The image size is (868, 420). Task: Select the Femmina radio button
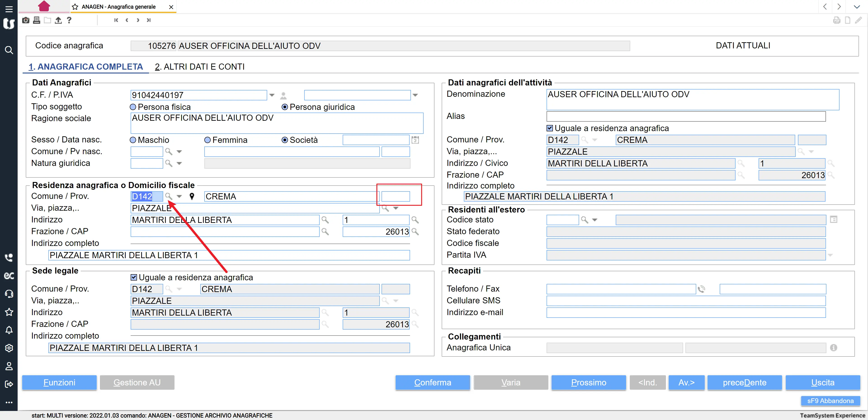point(208,140)
